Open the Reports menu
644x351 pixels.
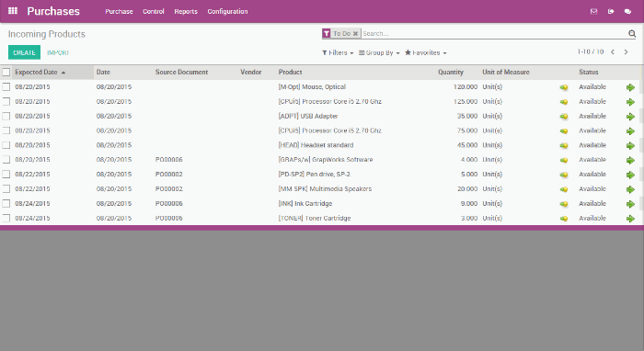point(186,11)
